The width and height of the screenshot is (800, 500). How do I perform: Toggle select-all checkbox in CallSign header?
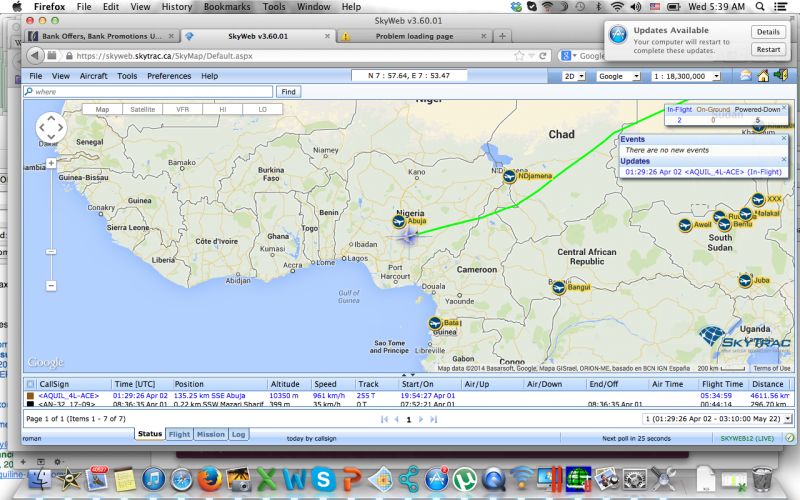click(x=31, y=384)
